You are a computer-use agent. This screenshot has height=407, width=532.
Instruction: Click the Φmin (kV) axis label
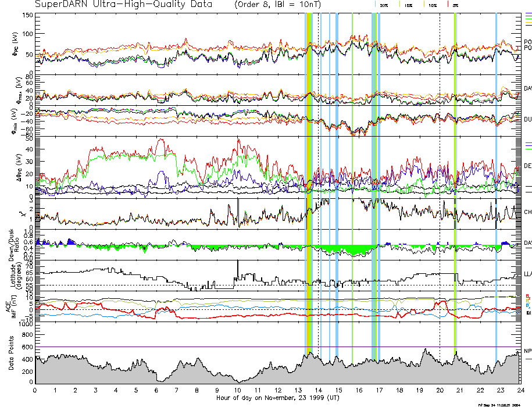pos(15,121)
